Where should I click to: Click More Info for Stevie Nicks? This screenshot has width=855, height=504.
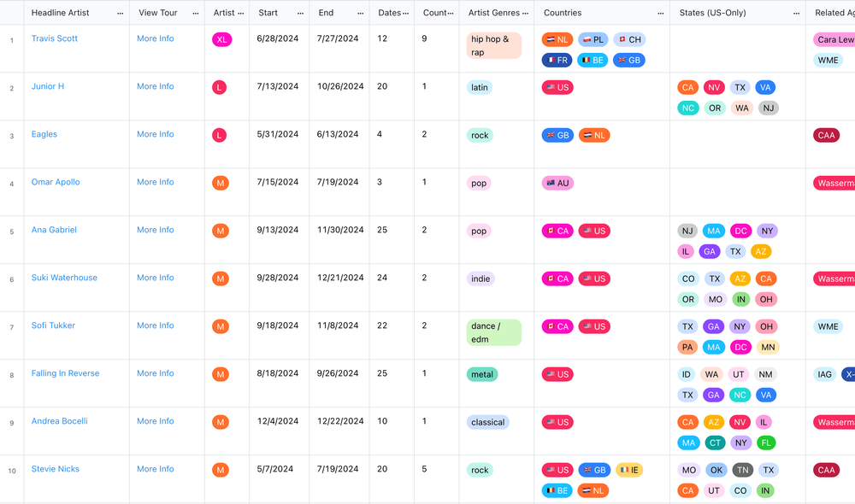(x=156, y=469)
